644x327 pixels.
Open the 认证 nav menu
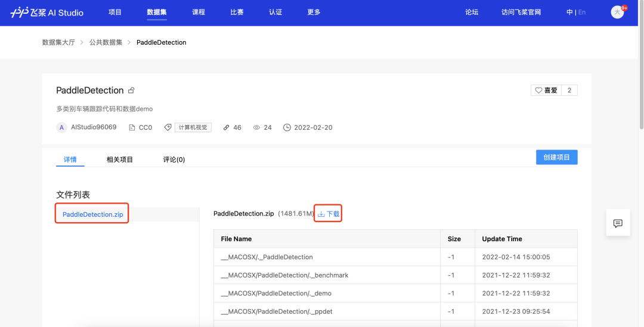point(275,13)
